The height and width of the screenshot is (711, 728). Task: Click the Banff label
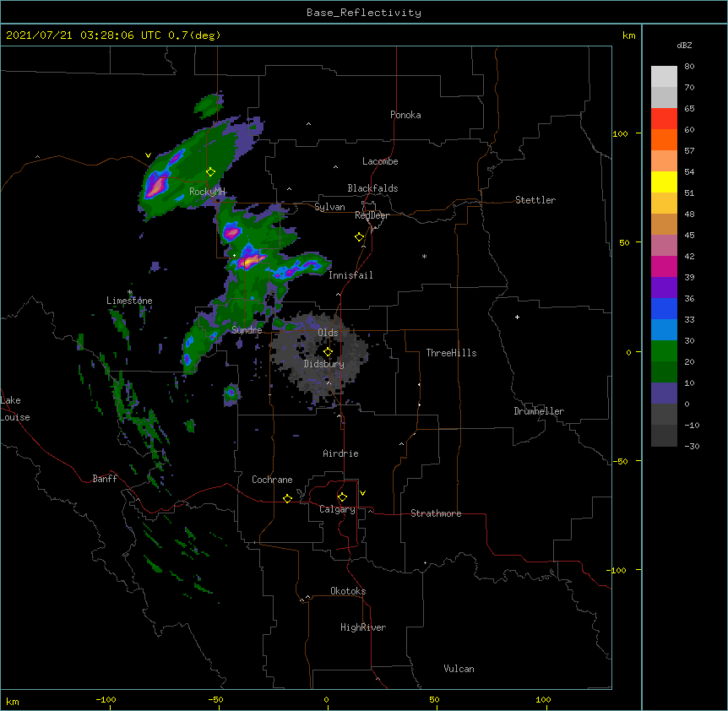click(x=105, y=479)
